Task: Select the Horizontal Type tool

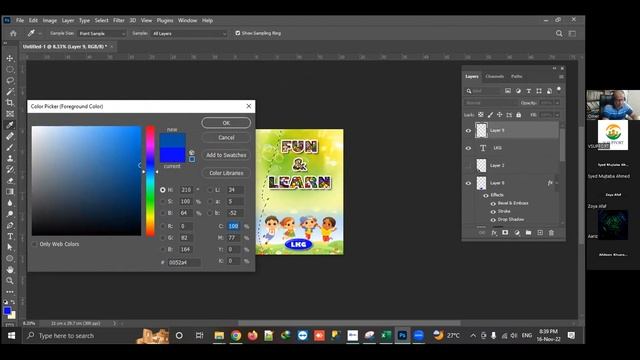Action: coord(10,236)
